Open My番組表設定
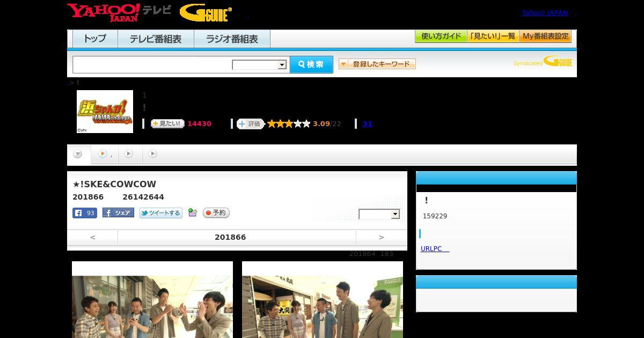This screenshot has height=338, width=644. (545, 36)
